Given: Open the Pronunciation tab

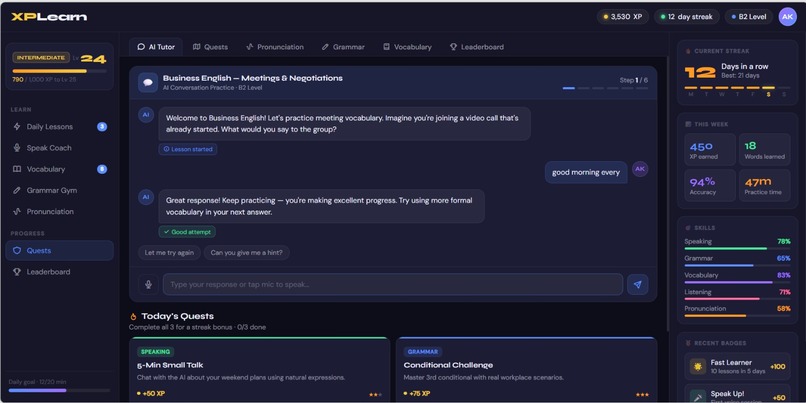Looking at the screenshot, I should tap(274, 47).
